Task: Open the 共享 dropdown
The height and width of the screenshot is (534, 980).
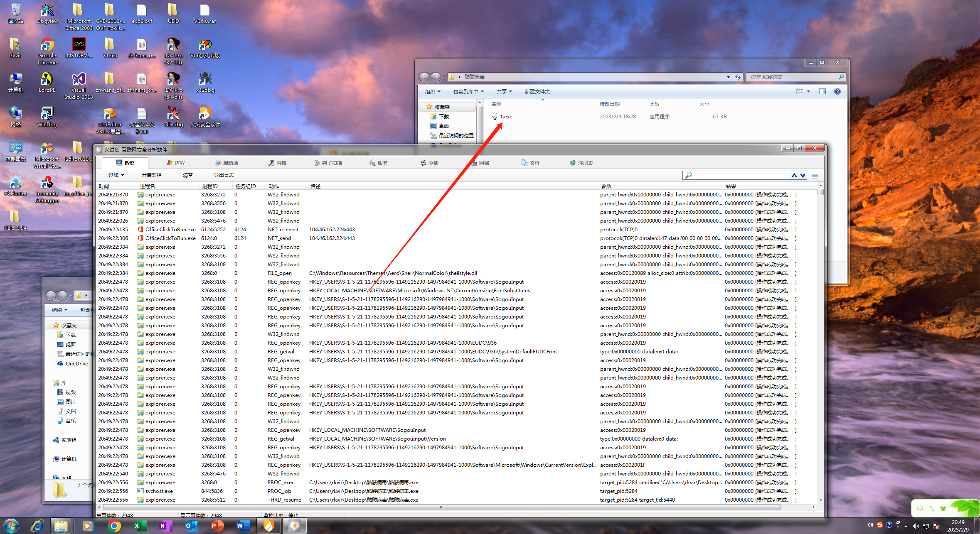Action: click(x=504, y=91)
